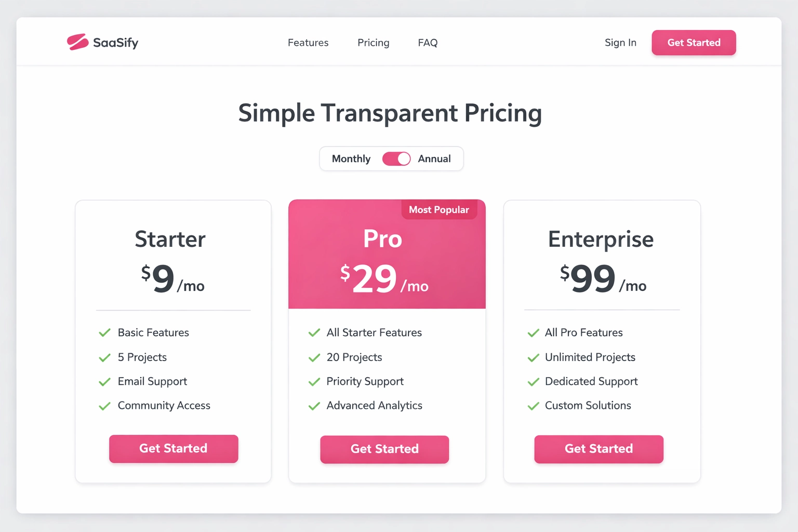Click checkmark icon next to Advanced Analytics

[314, 406]
